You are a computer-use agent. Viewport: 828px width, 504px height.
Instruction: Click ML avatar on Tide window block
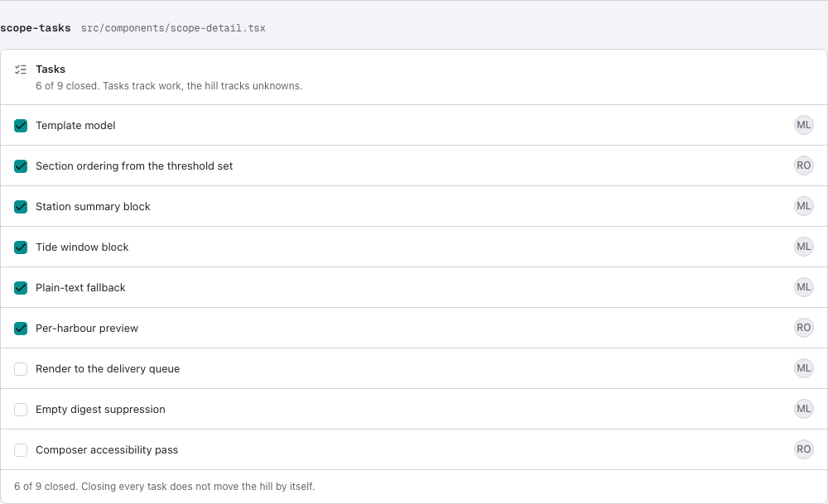pos(804,247)
